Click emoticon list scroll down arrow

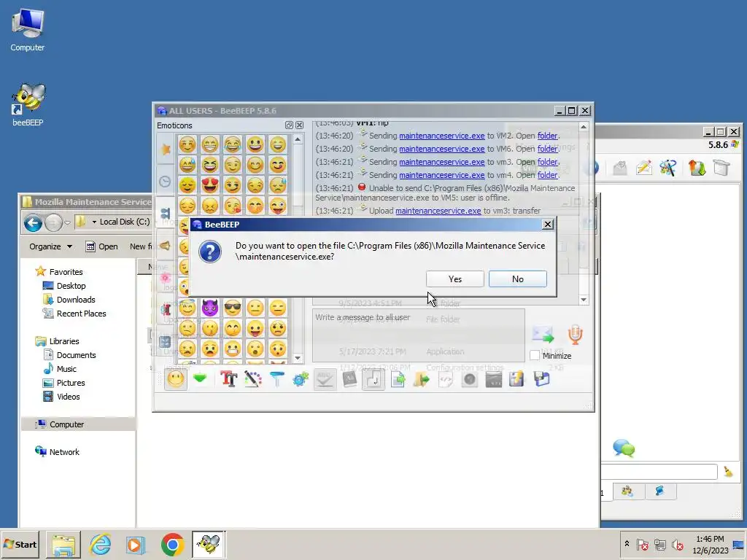tap(298, 358)
